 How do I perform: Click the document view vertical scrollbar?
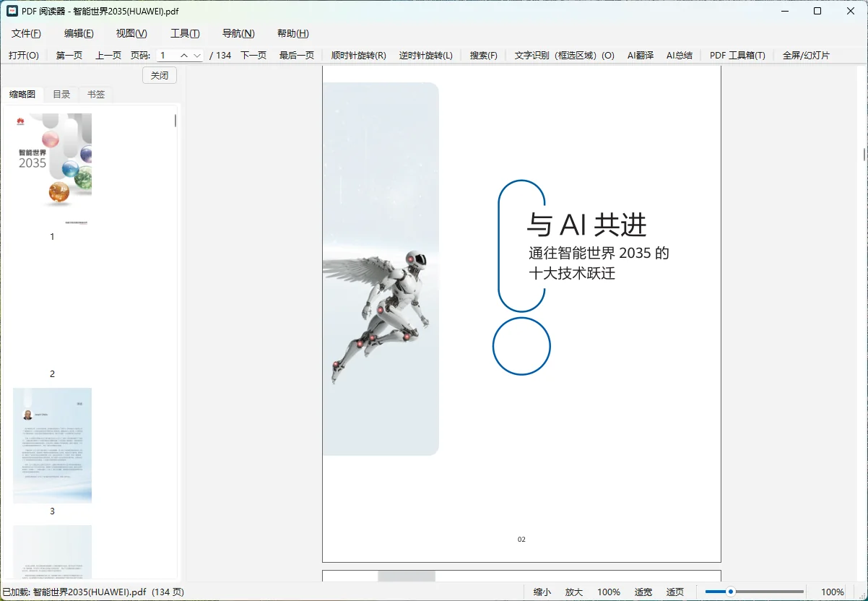click(x=864, y=154)
